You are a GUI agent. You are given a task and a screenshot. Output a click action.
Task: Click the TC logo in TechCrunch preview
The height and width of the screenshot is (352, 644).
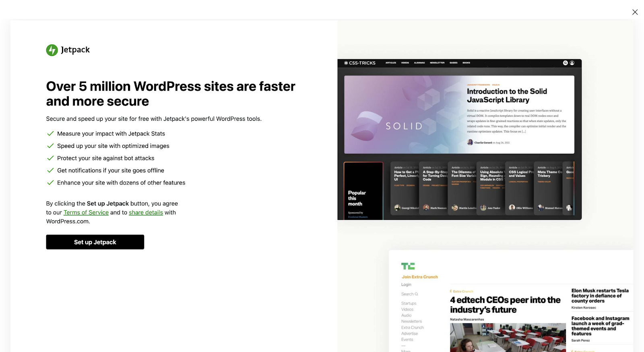click(408, 266)
